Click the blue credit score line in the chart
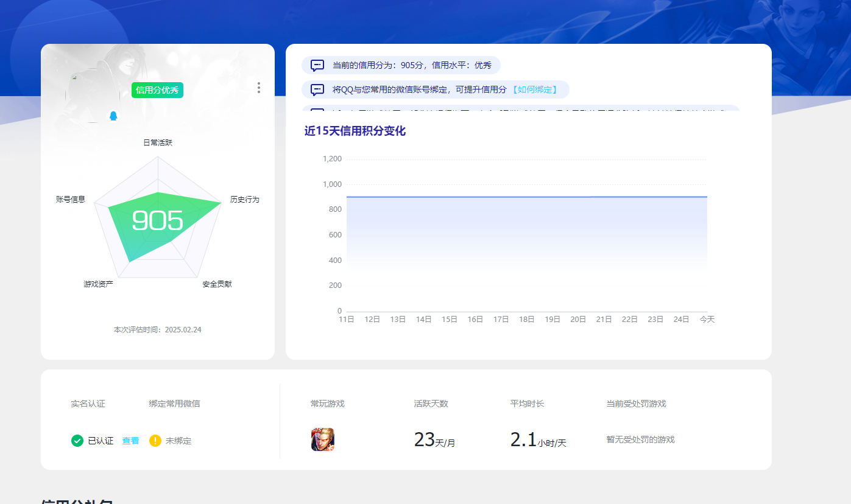 coord(527,197)
